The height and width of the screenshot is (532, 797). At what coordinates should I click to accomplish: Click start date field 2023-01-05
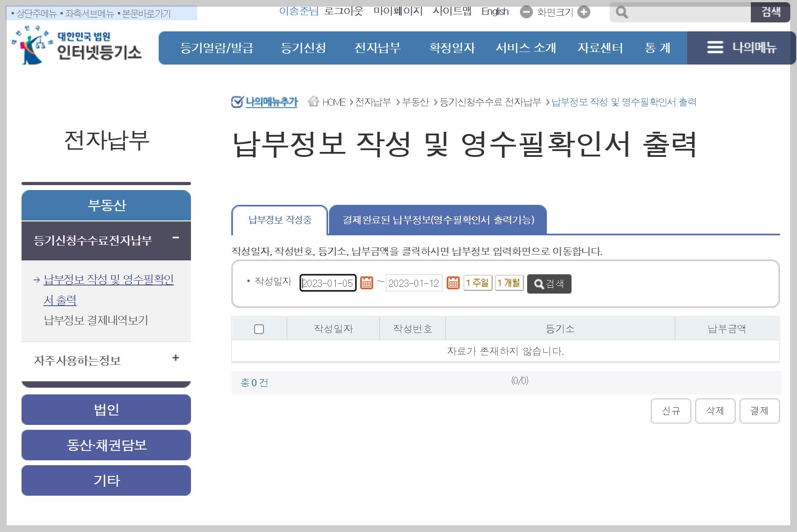click(328, 283)
